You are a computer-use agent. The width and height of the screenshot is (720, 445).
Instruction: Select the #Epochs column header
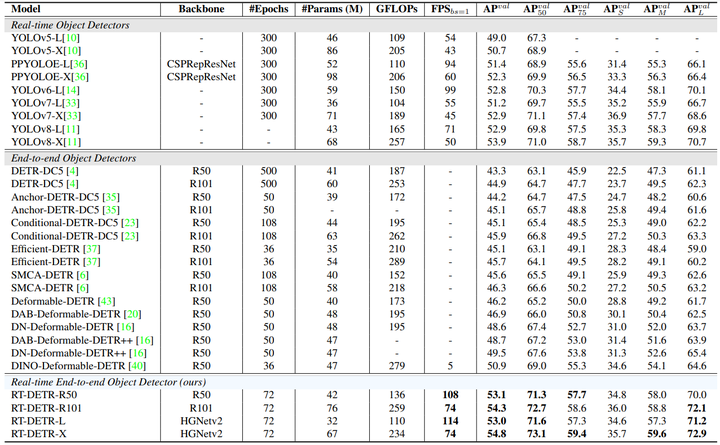tap(269, 9)
